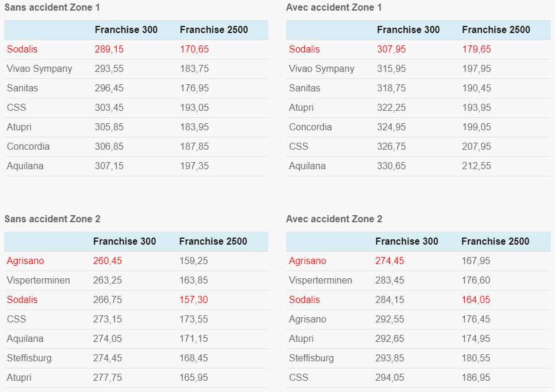Select the value 315,95
This screenshot has width=555, height=392.
coord(391,68)
